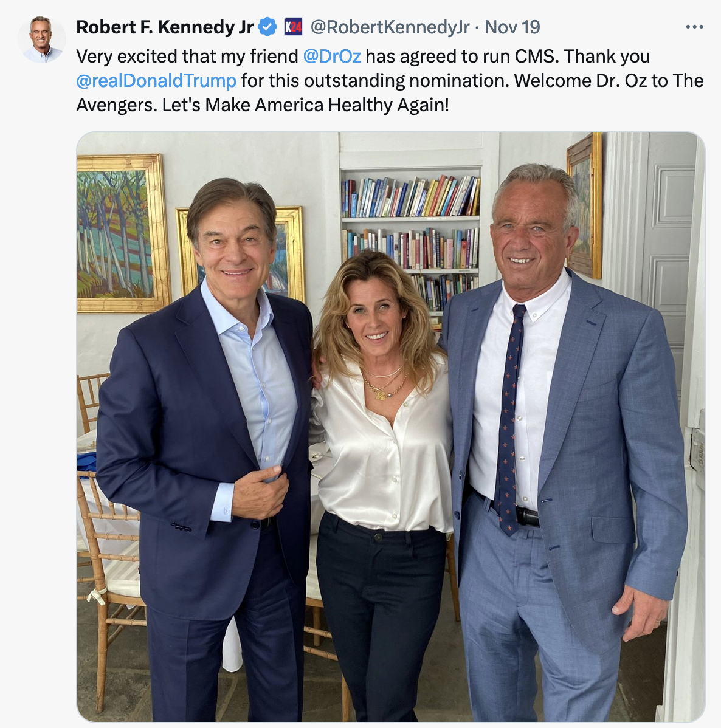721x728 pixels.
Task: Click the Nov 19 timestamp
Action: coord(512,27)
